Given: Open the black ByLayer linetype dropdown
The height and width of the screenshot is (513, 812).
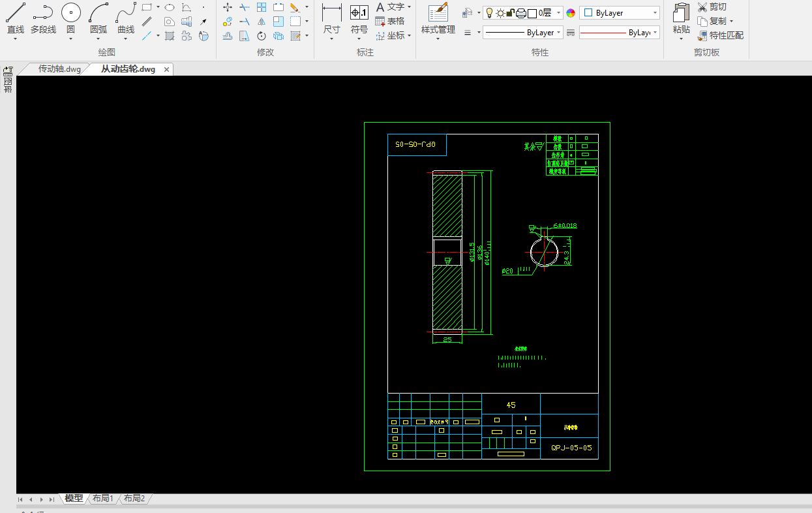Looking at the screenshot, I should (x=522, y=33).
